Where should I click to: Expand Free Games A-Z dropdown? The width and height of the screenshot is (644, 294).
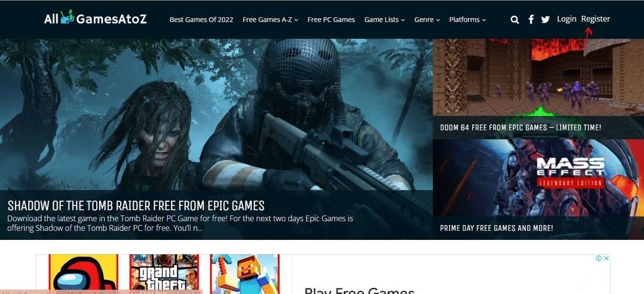pos(271,20)
